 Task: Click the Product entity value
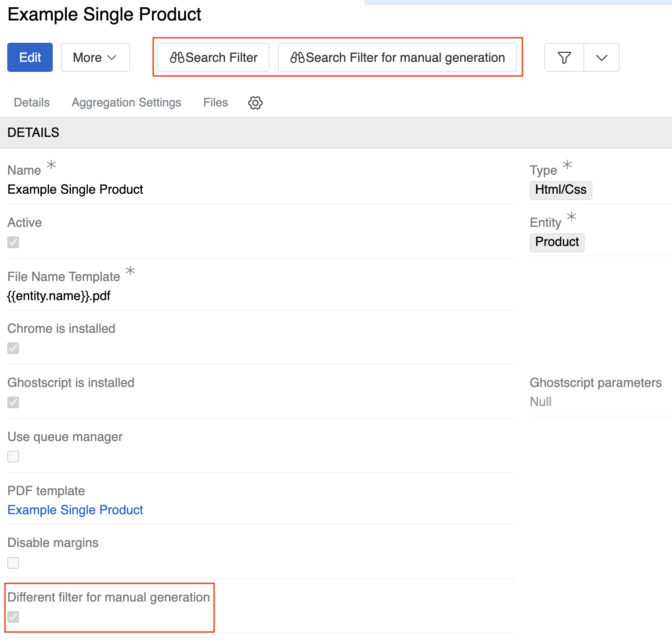(x=557, y=242)
